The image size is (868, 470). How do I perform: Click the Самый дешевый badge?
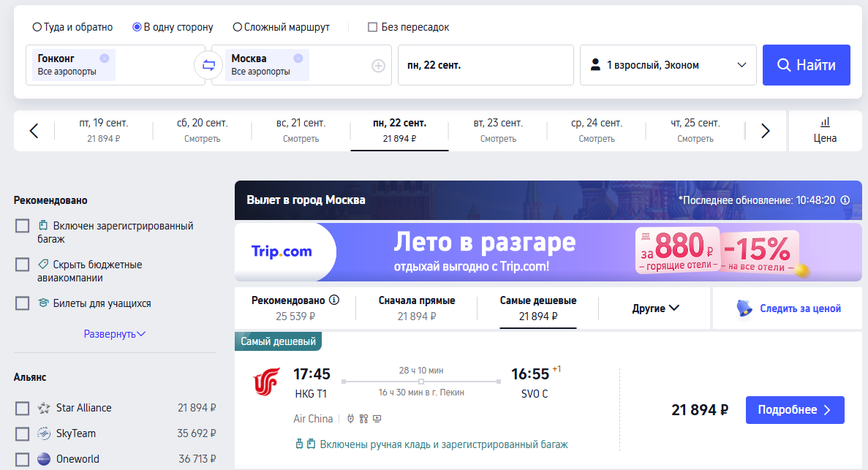[x=278, y=341]
